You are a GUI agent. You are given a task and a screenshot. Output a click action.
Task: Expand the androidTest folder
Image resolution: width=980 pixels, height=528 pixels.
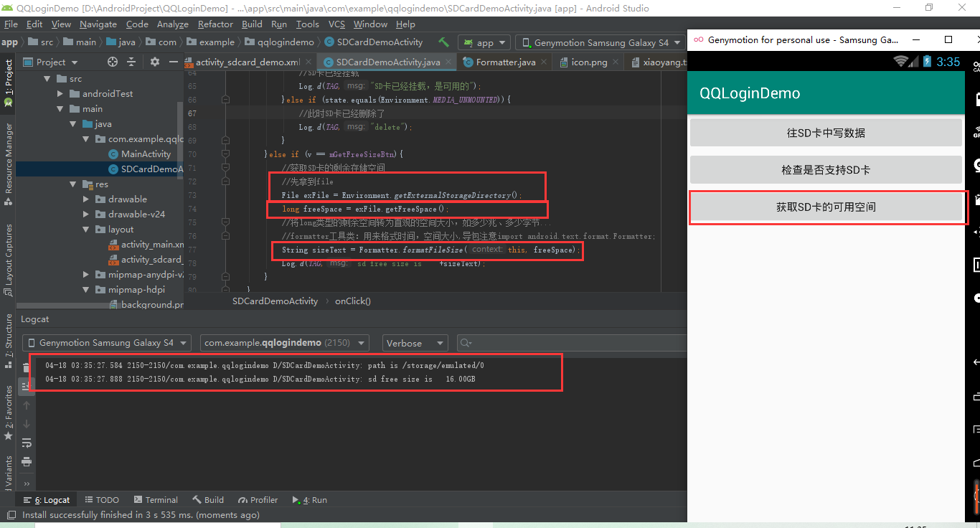click(60, 94)
